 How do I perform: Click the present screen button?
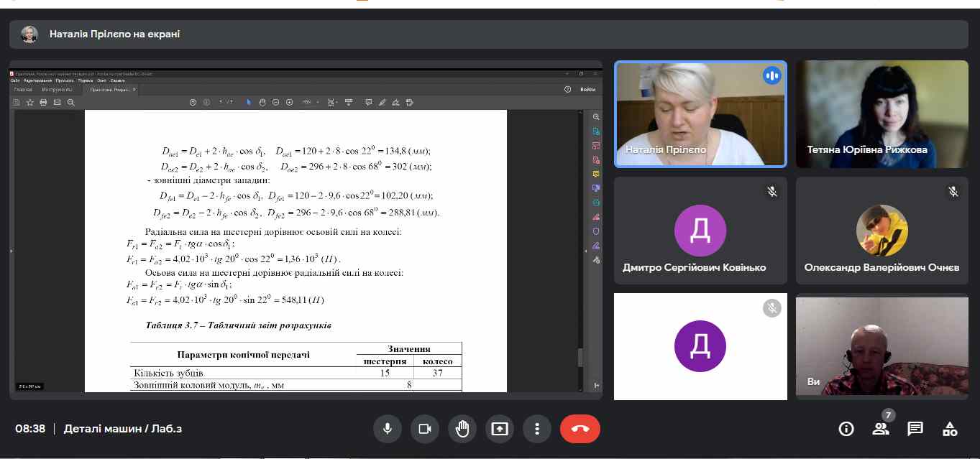(x=499, y=429)
